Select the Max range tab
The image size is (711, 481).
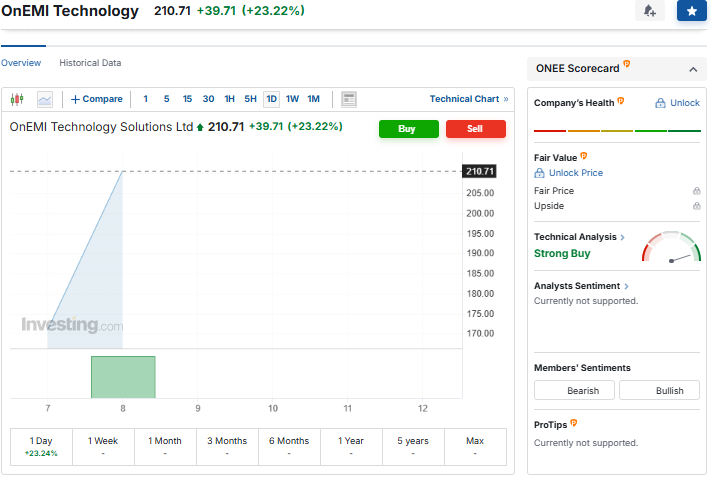tap(475, 447)
